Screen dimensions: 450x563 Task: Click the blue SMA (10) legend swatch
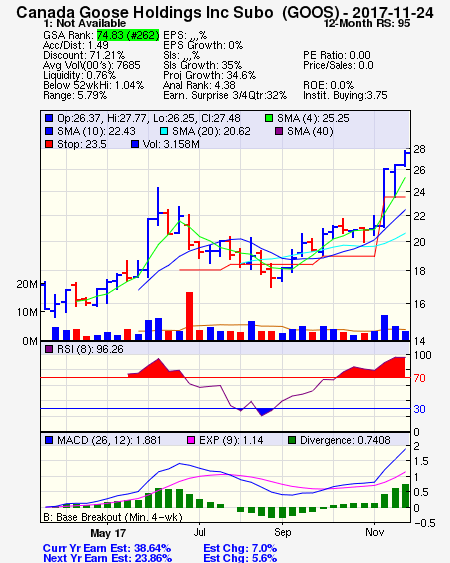tap(49, 131)
